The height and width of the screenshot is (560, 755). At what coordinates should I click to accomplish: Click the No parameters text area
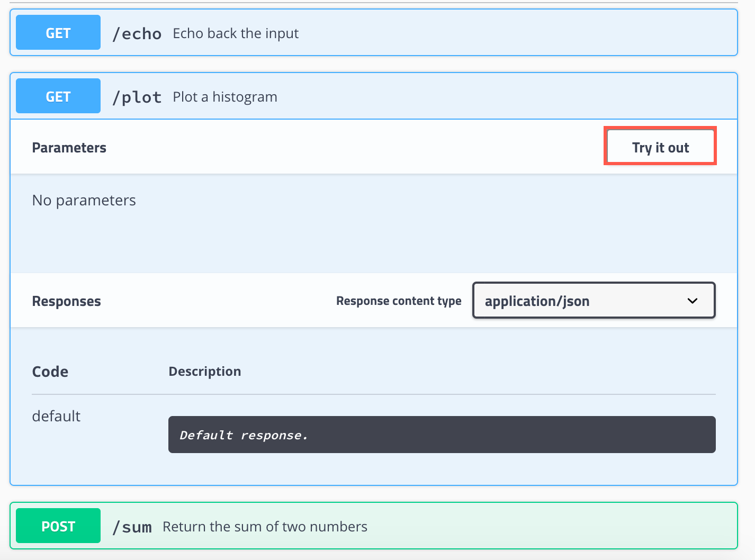coord(84,200)
